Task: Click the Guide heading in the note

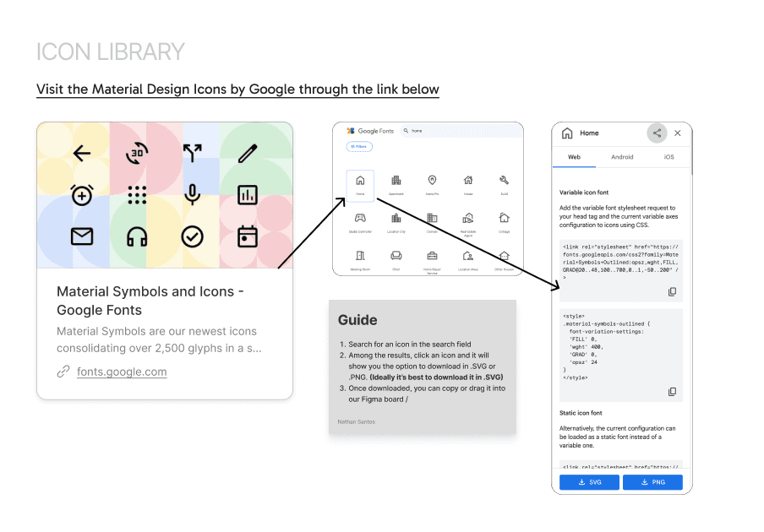Action: click(x=357, y=320)
